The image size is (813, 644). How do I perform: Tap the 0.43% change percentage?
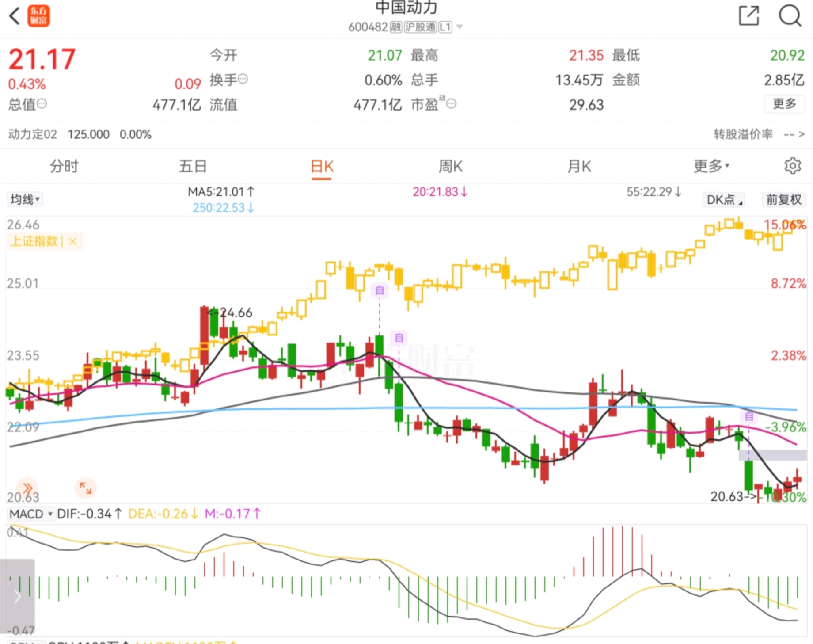click(x=27, y=84)
